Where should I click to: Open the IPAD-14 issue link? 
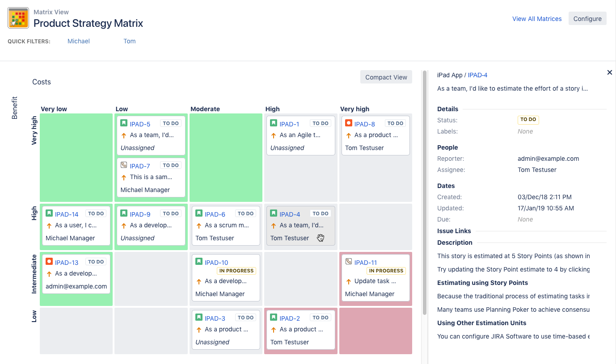tap(67, 214)
